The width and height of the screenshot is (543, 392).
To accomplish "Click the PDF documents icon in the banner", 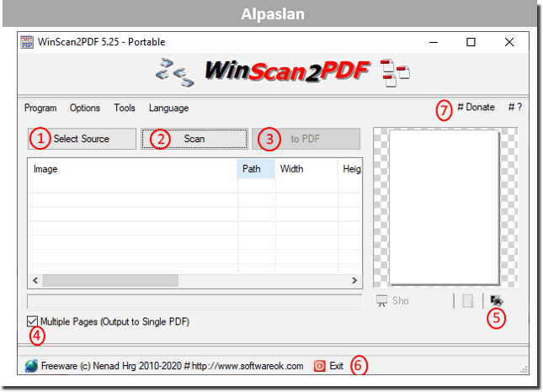I will pyautogui.click(x=395, y=72).
